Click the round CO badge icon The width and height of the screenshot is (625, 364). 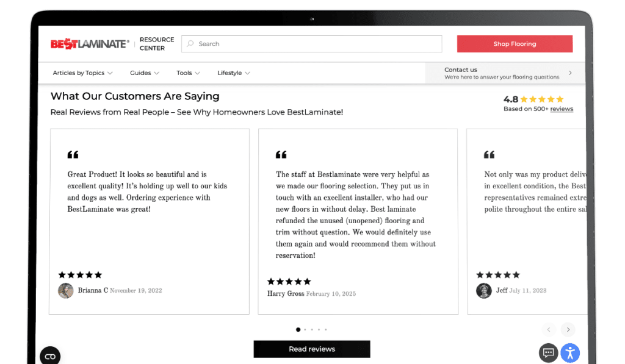(50, 357)
